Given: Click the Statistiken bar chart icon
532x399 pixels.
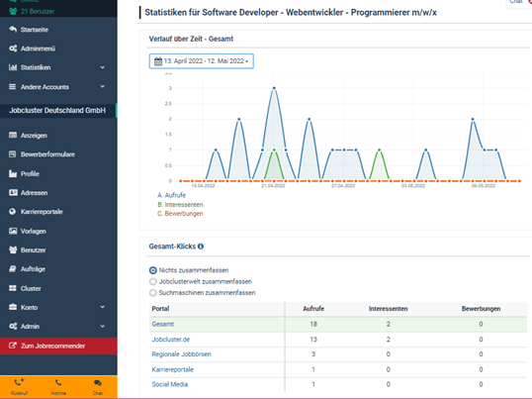Looking at the screenshot, I should [13, 67].
